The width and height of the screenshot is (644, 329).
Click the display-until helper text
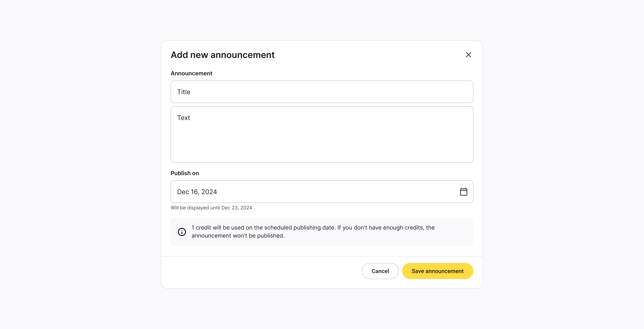(x=211, y=207)
